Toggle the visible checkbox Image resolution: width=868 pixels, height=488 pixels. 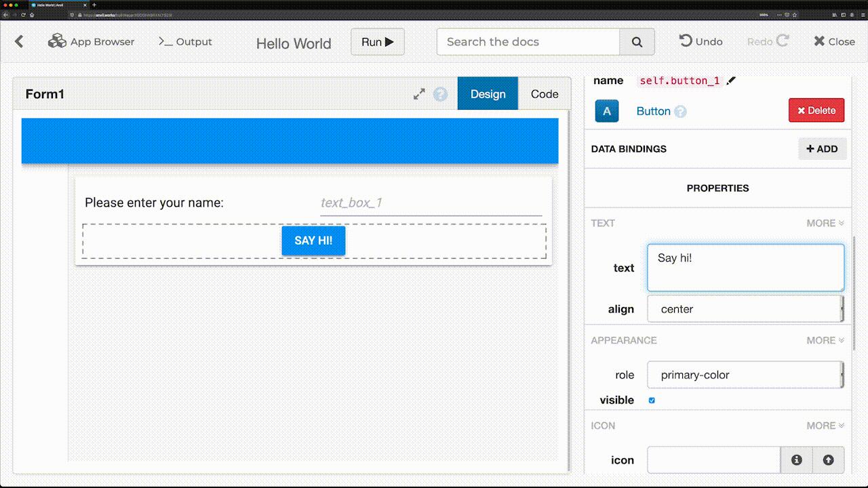652,400
